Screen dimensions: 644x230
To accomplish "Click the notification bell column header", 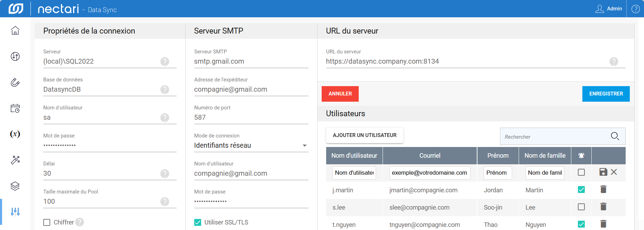I will pyautogui.click(x=581, y=156).
